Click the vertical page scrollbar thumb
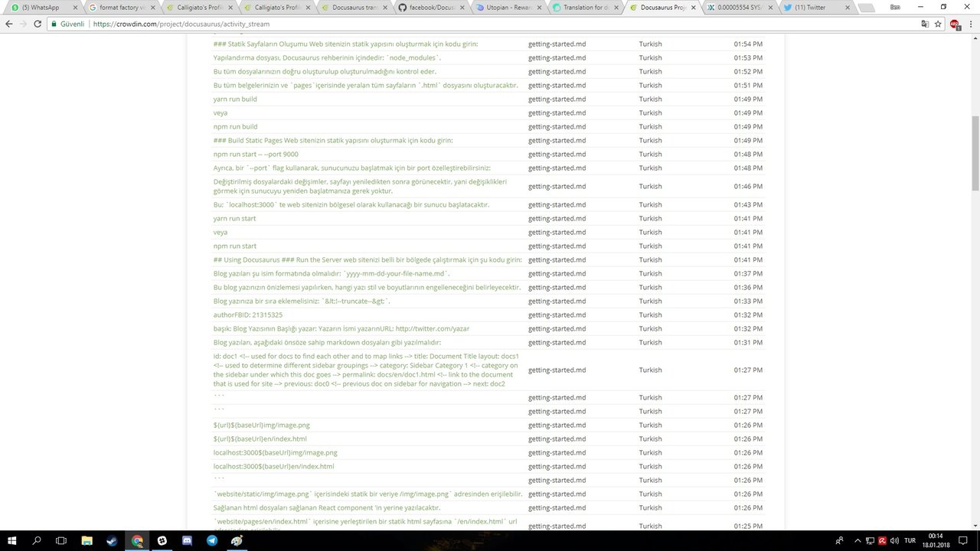Image resolution: width=980 pixels, height=551 pixels. tap(975, 153)
